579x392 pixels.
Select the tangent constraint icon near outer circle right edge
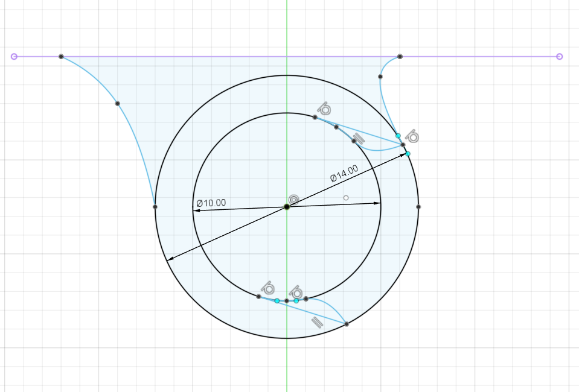click(412, 136)
